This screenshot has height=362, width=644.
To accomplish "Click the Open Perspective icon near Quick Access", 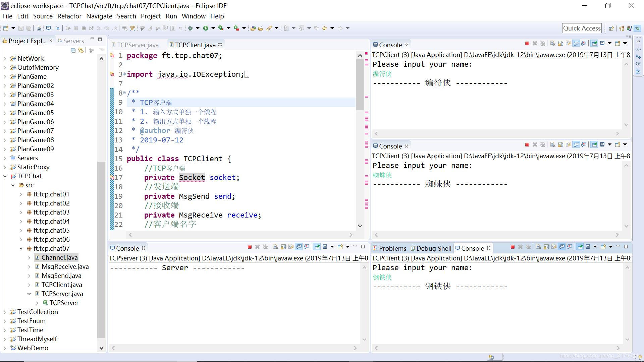I will (x=611, y=28).
